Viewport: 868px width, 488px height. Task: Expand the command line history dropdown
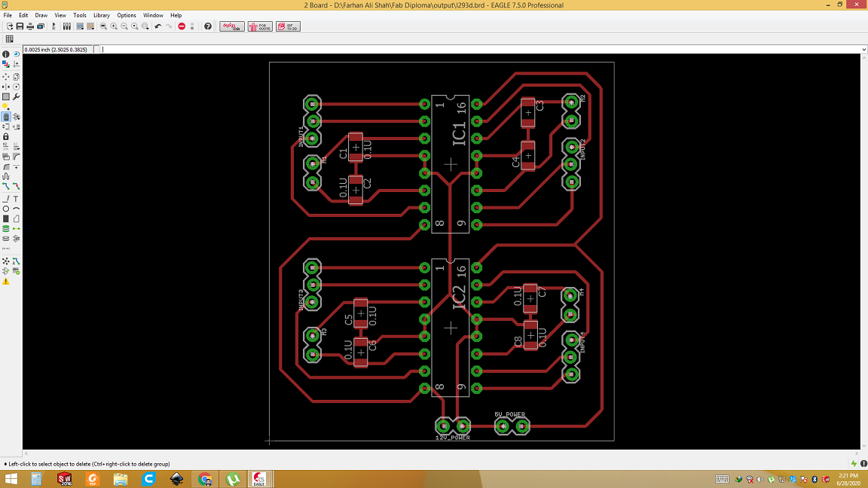pos(863,49)
